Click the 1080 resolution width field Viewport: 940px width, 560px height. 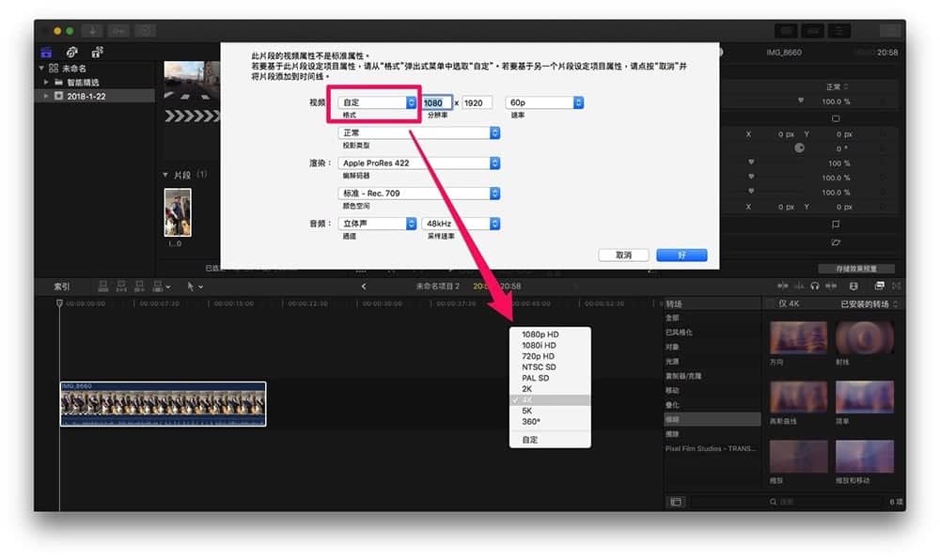tap(437, 103)
